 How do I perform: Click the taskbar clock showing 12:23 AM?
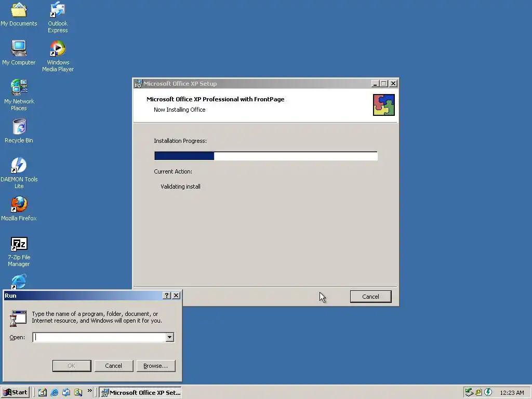tap(512, 393)
